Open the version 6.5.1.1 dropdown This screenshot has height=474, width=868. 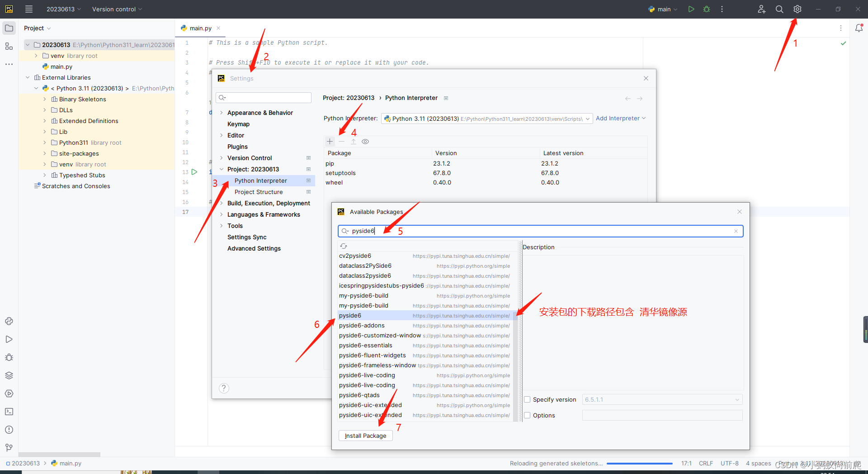(662, 399)
